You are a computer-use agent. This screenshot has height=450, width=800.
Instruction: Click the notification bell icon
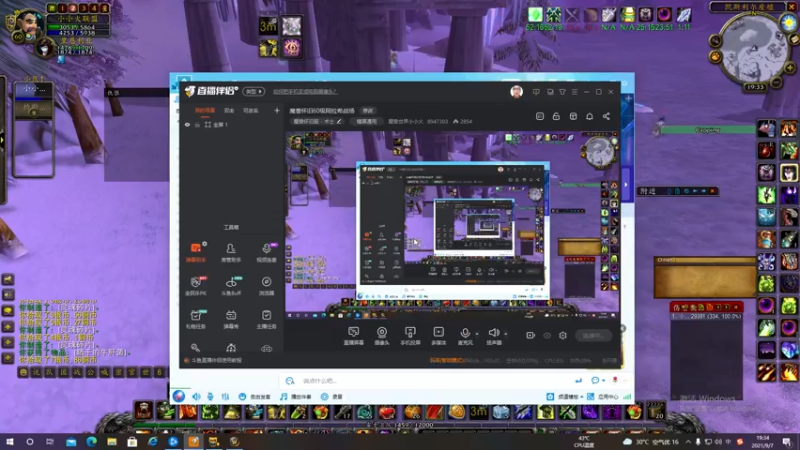tap(589, 116)
